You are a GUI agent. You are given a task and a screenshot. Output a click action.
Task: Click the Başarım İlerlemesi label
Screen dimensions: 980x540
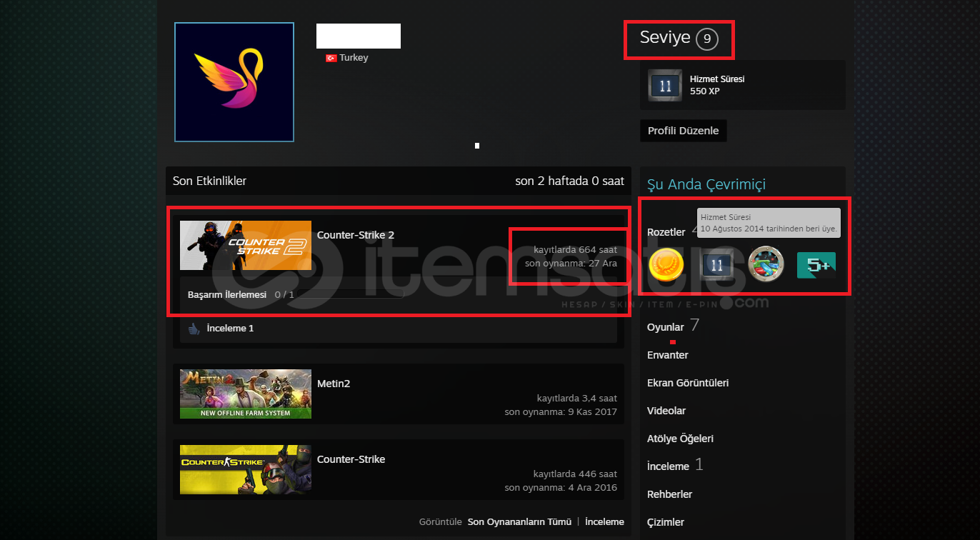click(227, 294)
